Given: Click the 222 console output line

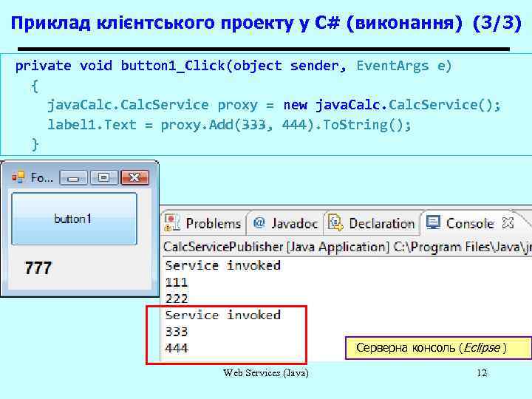Looking at the screenshot, I should 177,299.
